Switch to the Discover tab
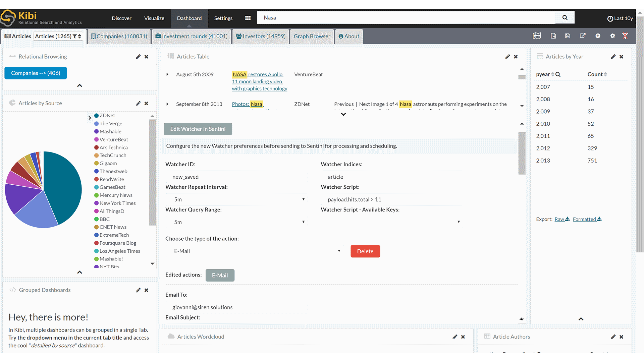This screenshot has height=362, width=644. coord(121,18)
